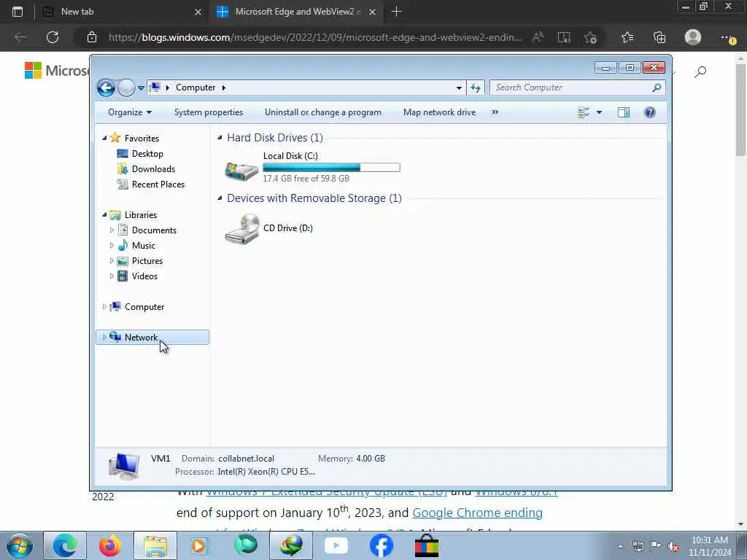Image resolution: width=747 pixels, height=560 pixels.
Task: Open the Windows Start orb
Action: point(20,545)
